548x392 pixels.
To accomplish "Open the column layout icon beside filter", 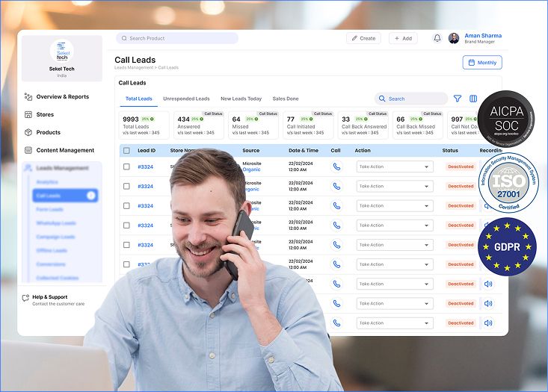I will click(473, 99).
